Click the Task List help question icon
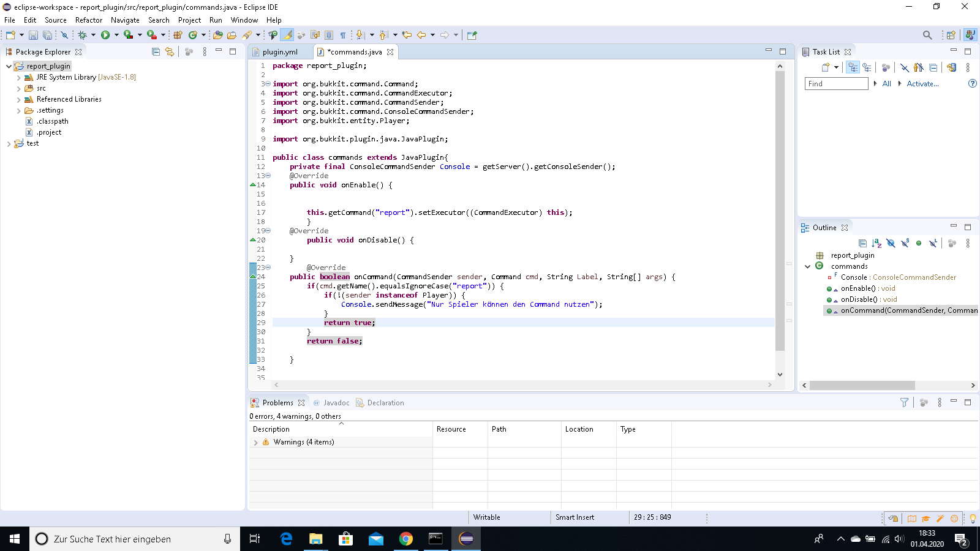980x551 pixels. click(x=972, y=83)
